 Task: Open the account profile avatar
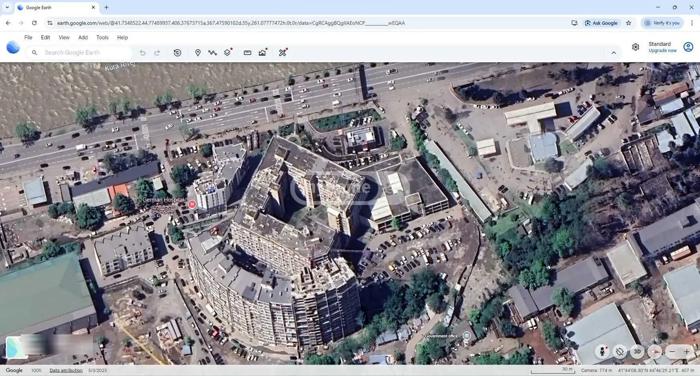(x=688, y=46)
